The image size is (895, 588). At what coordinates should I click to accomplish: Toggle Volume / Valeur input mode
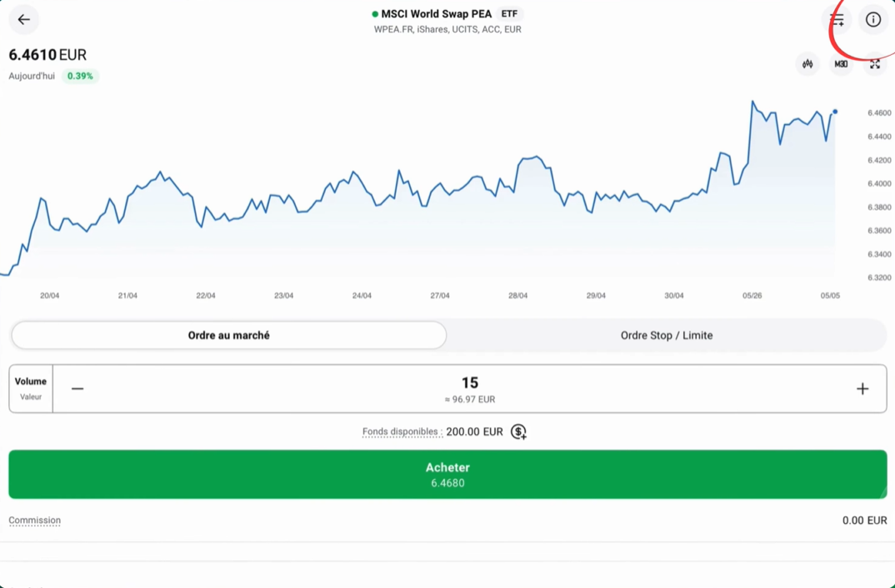click(31, 388)
